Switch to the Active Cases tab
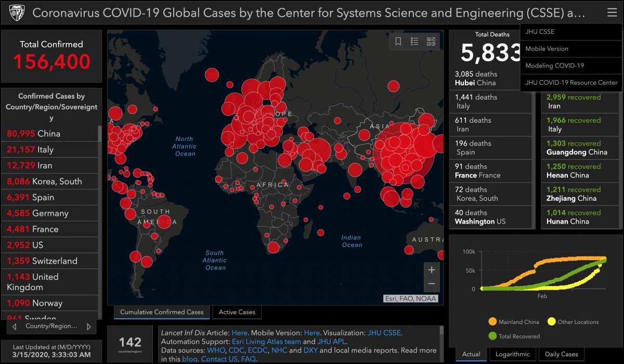The image size is (624, 364). 237,312
